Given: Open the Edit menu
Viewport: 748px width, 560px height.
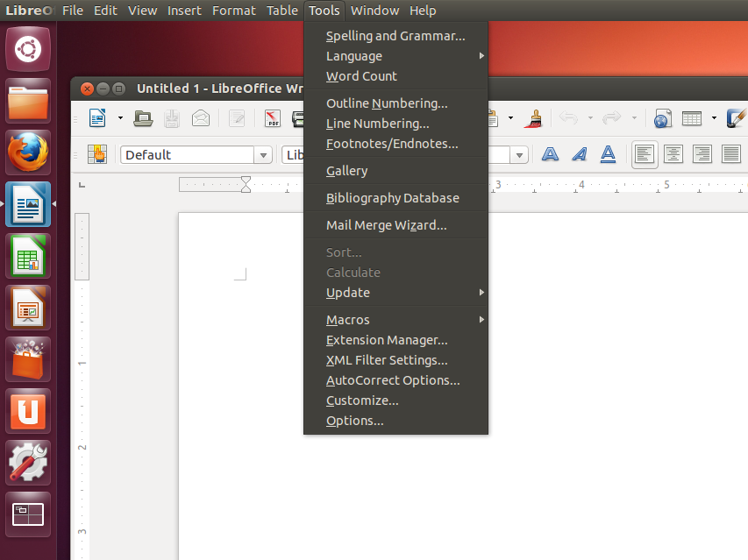Looking at the screenshot, I should click(105, 10).
